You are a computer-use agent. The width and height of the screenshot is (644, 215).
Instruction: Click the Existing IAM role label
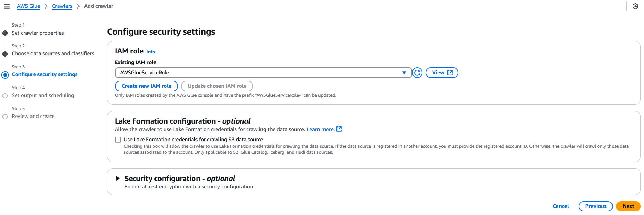(x=135, y=62)
